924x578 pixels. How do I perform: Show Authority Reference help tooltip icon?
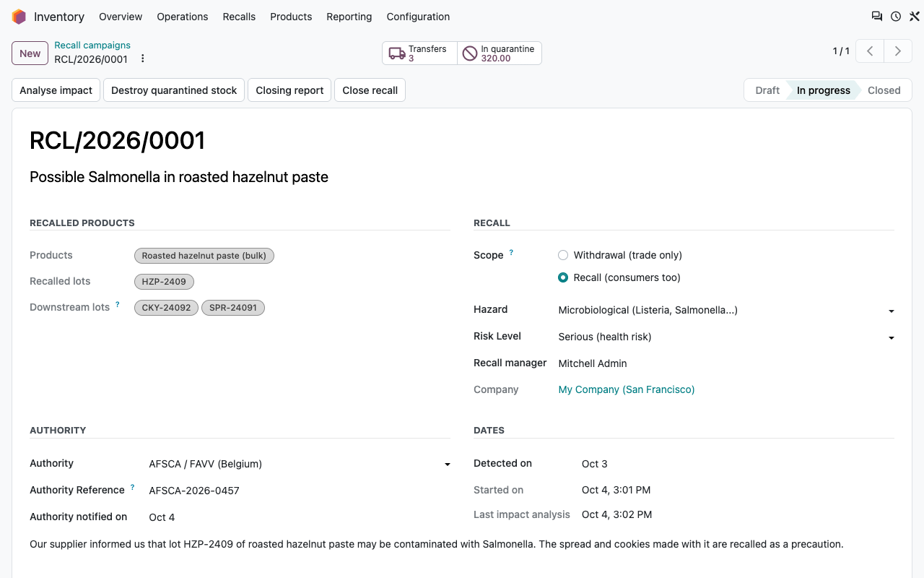133,488
